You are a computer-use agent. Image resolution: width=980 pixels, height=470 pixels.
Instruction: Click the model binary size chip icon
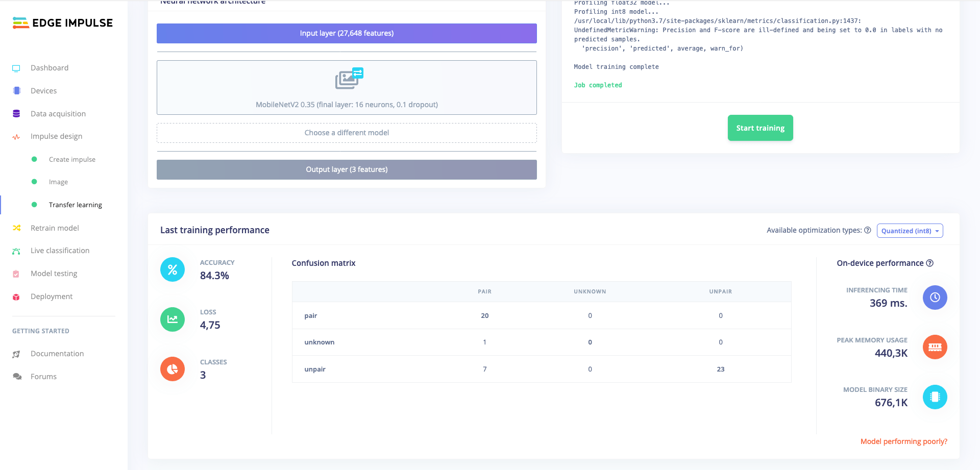tap(935, 397)
